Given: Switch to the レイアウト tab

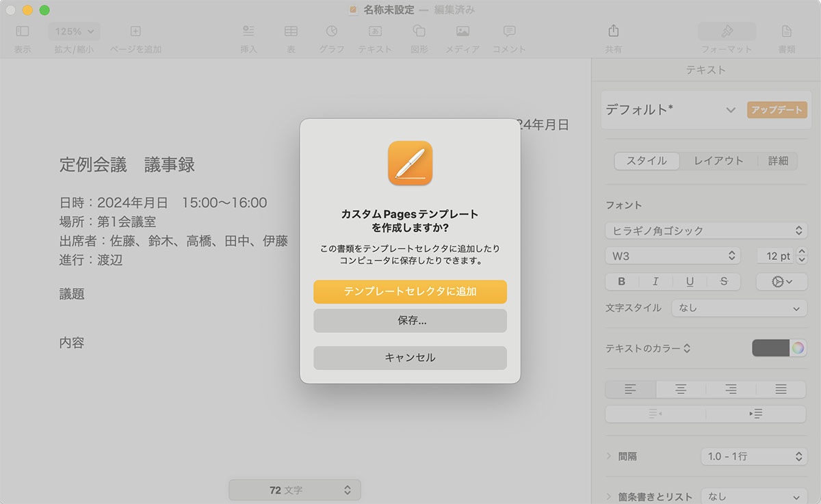Looking at the screenshot, I should pyautogui.click(x=718, y=161).
